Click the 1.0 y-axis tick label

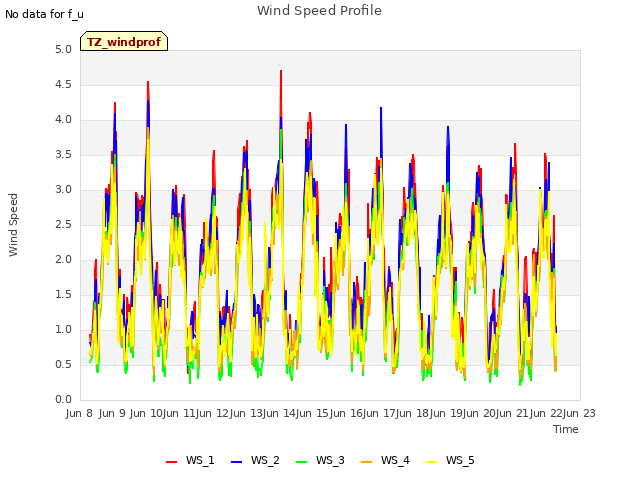click(63, 329)
